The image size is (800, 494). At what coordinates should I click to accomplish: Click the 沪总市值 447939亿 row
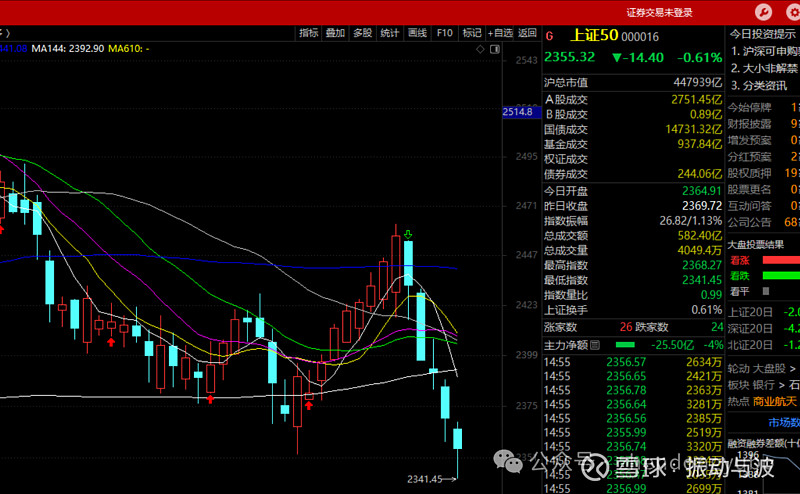pyautogui.click(x=633, y=83)
